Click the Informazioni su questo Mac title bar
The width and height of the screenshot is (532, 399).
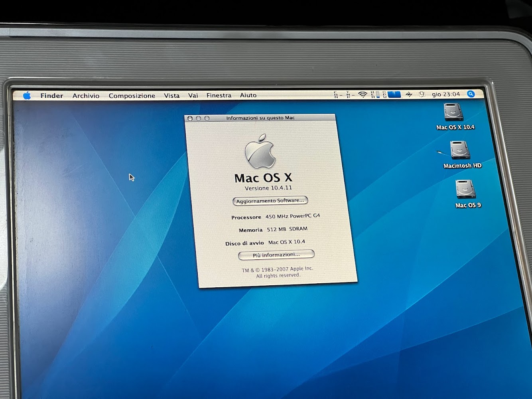(260, 118)
